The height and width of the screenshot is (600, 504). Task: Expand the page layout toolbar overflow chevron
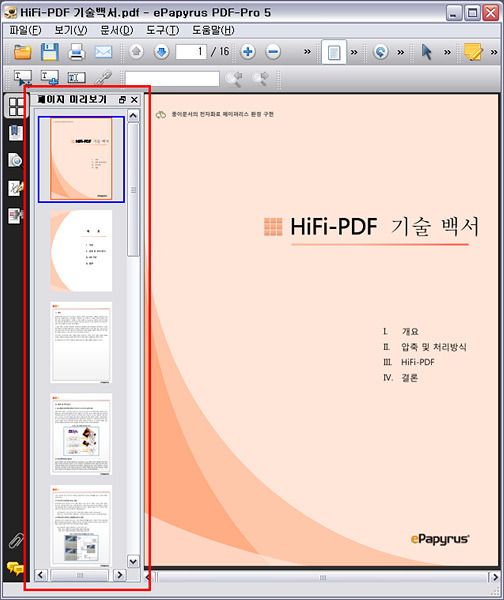(x=354, y=52)
